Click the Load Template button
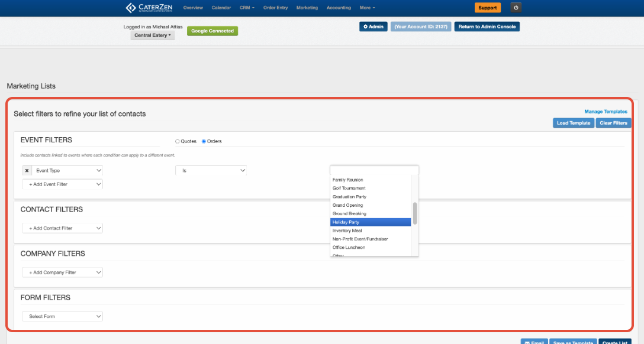This screenshot has height=344, width=644. pos(574,123)
